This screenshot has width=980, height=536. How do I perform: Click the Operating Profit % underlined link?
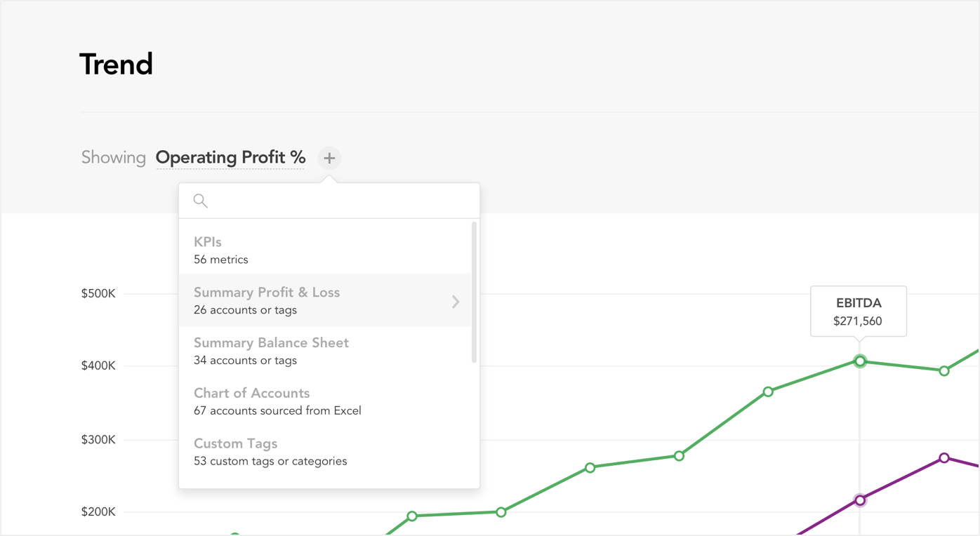pos(230,157)
